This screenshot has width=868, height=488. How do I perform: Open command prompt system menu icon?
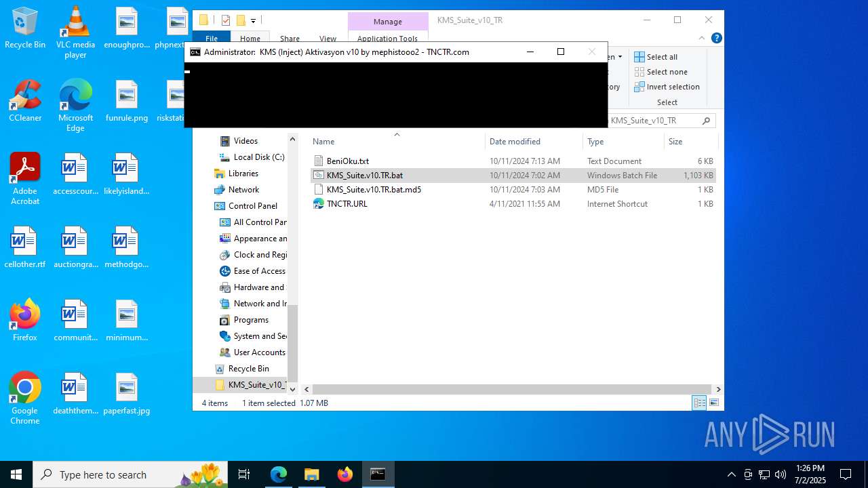pos(195,52)
